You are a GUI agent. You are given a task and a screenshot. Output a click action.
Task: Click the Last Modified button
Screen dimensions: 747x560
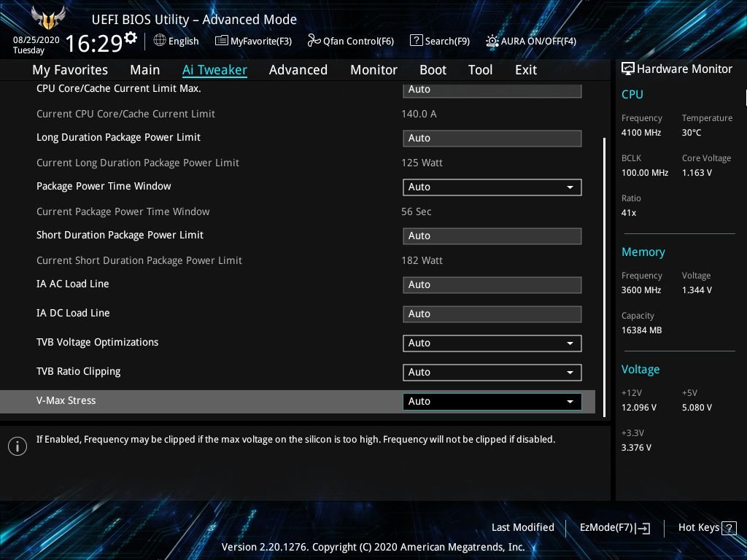point(522,527)
